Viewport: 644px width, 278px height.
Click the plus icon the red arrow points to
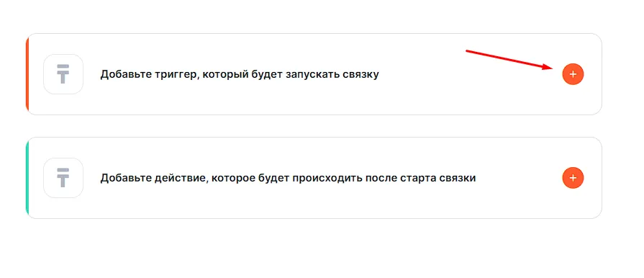tap(573, 74)
